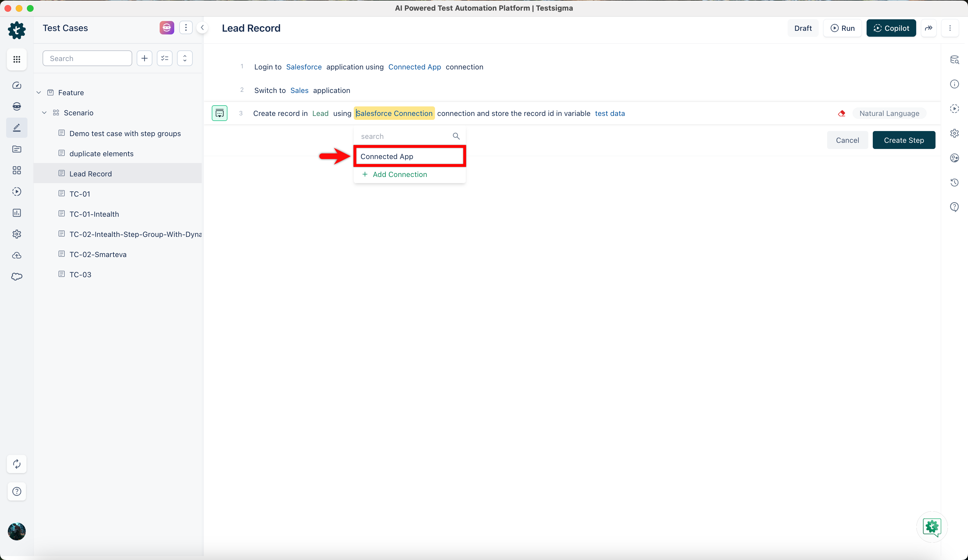Open the test data folder icon
The height and width of the screenshot is (560, 968).
tap(17, 149)
